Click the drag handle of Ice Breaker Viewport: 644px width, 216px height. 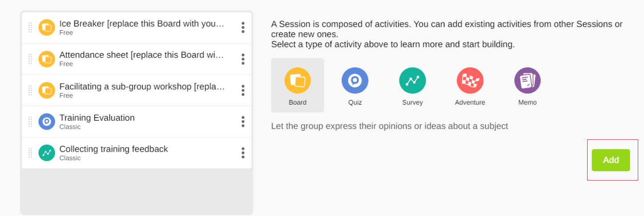click(30, 27)
